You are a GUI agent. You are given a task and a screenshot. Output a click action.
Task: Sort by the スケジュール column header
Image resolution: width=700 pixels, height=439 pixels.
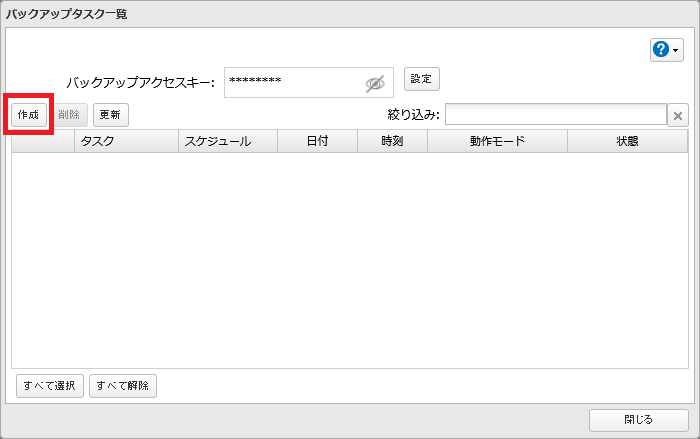tap(228, 141)
